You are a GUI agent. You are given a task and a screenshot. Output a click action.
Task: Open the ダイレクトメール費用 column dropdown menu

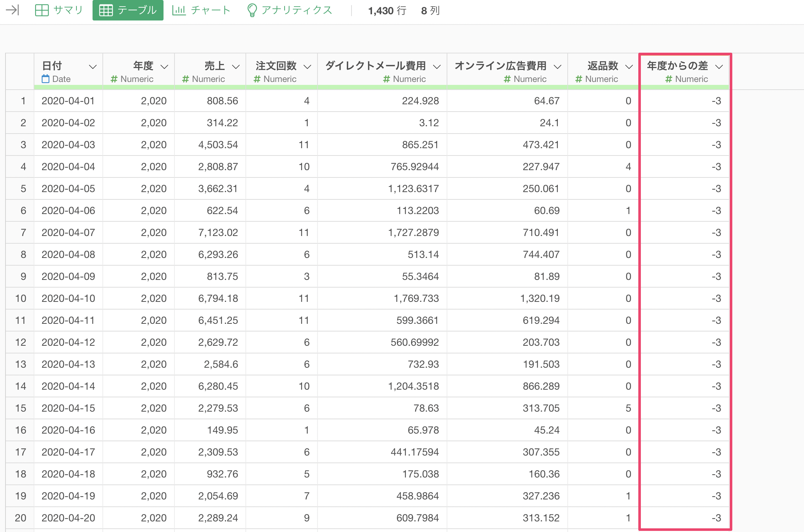(x=437, y=67)
